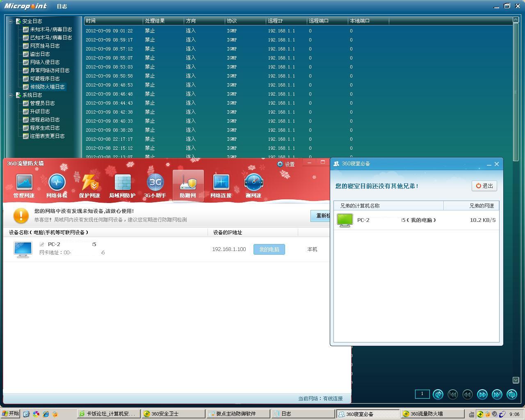
Task: Click the log list scroll-down arrow
Action: pyautogui.click(x=516, y=380)
